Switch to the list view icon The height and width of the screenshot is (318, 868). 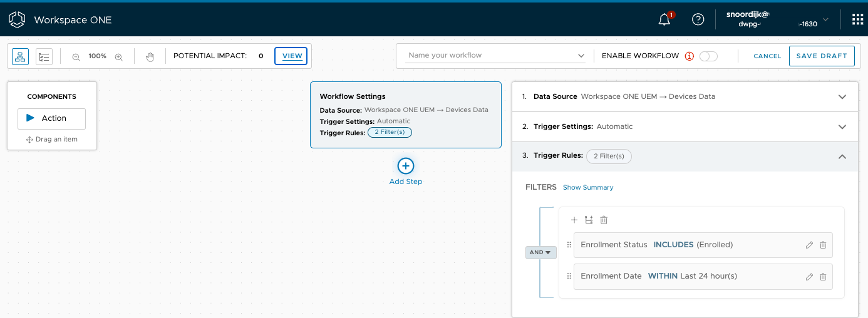(44, 56)
